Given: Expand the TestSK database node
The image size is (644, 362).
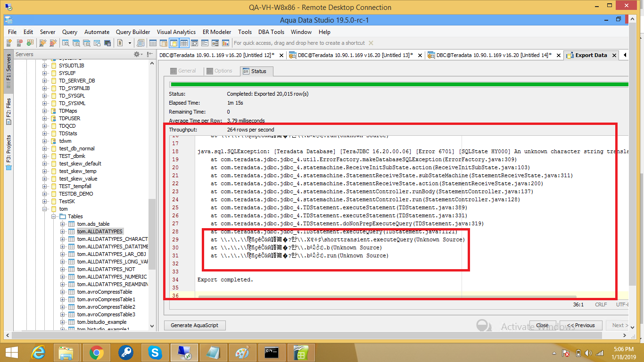Looking at the screenshot, I should coord(45,201).
